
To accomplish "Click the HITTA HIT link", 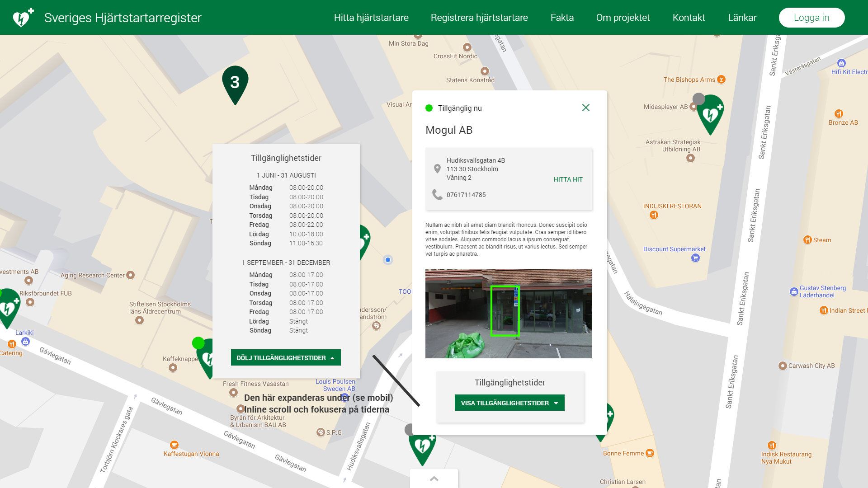I will point(568,179).
